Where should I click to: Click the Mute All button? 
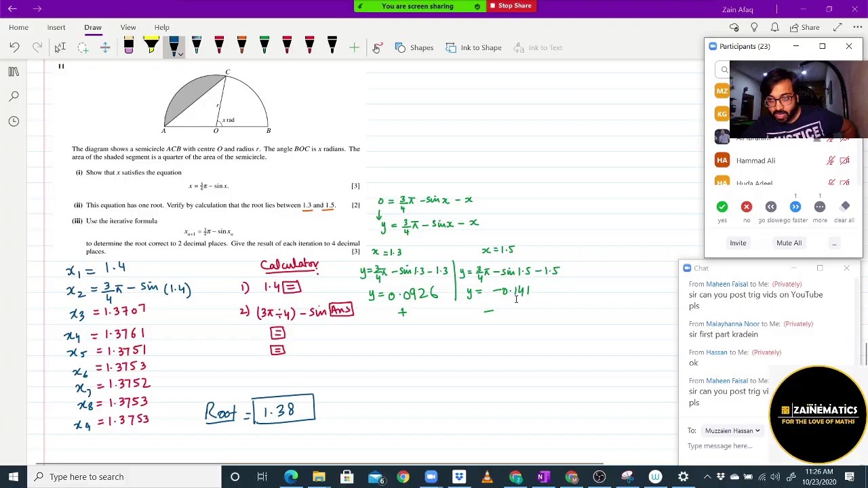(x=789, y=243)
